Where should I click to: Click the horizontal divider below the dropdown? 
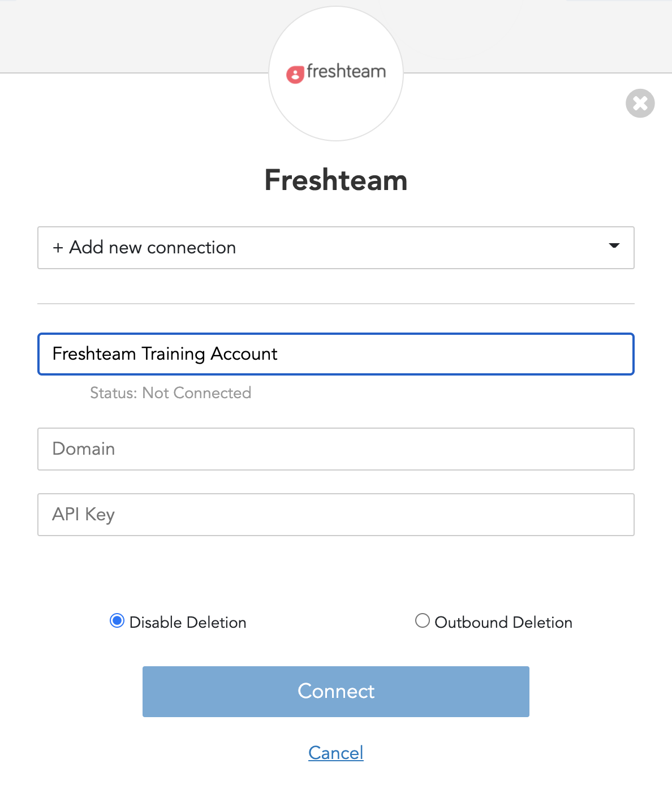(x=335, y=304)
